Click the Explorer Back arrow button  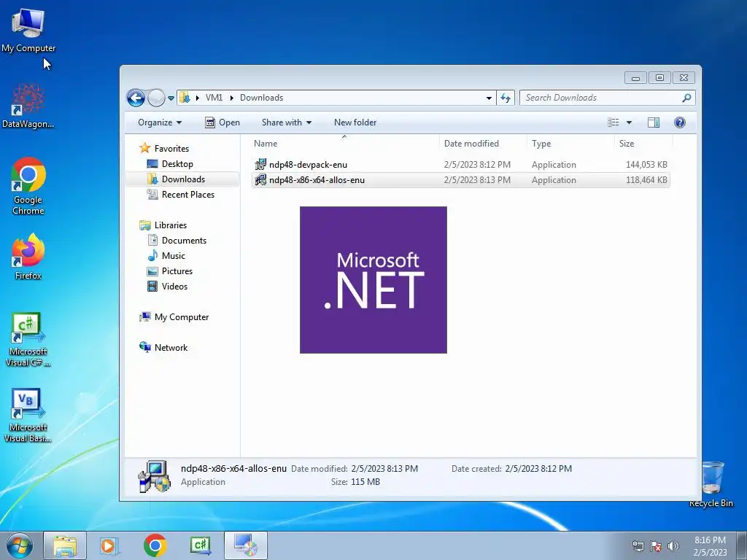coord(136,98)
